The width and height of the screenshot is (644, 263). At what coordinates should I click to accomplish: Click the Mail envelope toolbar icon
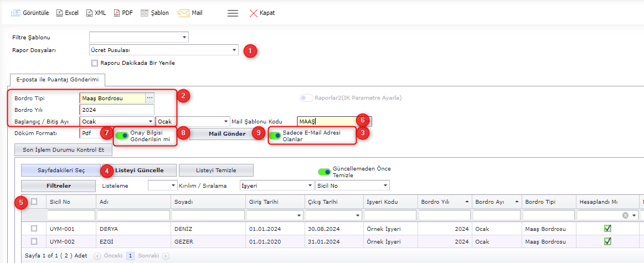tap(183, 13)
